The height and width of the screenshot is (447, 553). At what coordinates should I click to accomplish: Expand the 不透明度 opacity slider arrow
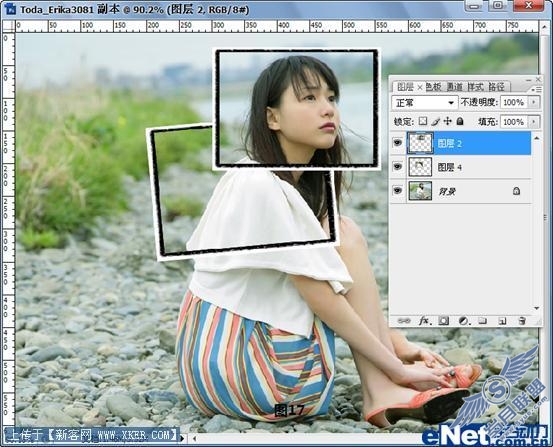click(534, 102)
